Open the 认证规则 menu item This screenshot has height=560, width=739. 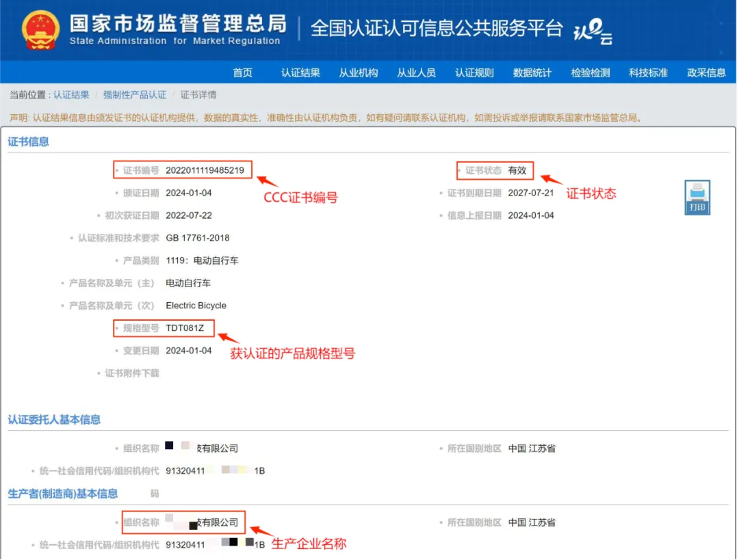tap(474, 72)
